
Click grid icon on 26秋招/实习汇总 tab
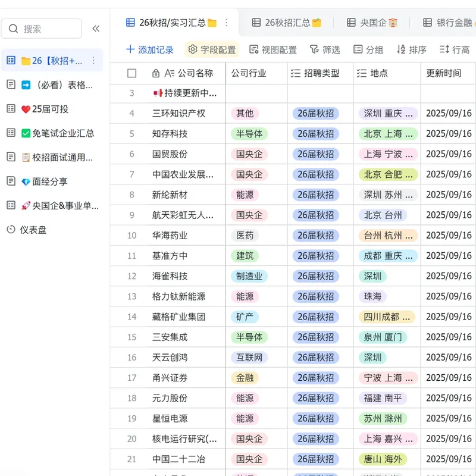pos(130,23)
